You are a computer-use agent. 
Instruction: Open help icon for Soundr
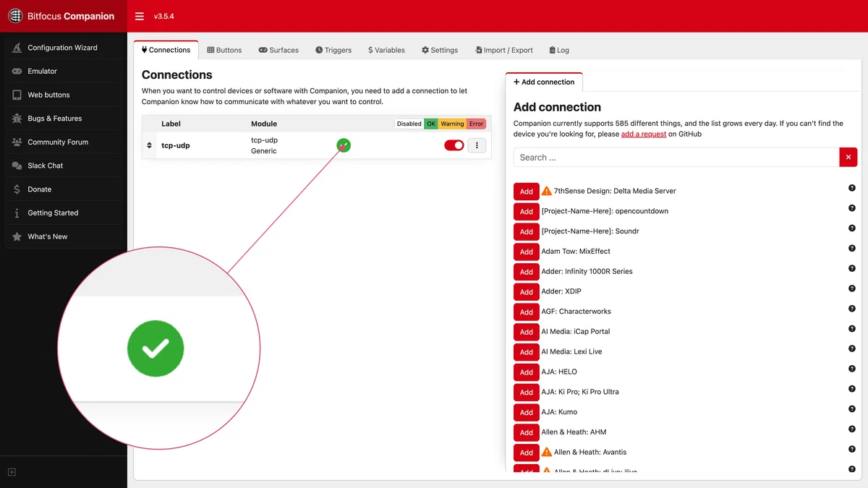(852, 228)
